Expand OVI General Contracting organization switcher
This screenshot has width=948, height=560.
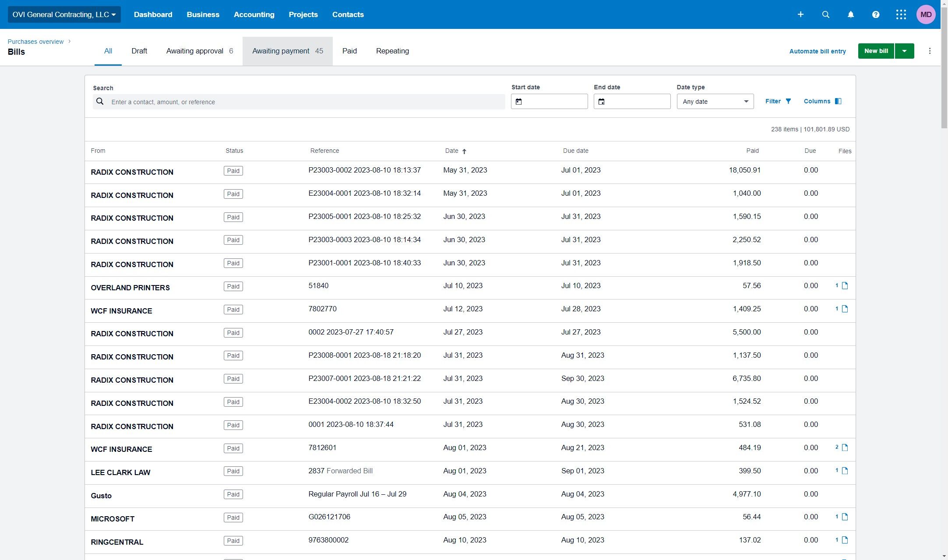[x=64, y=14]
